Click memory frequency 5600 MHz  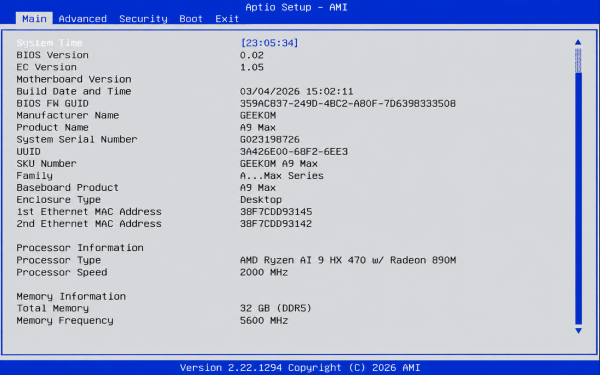point(264,321)
